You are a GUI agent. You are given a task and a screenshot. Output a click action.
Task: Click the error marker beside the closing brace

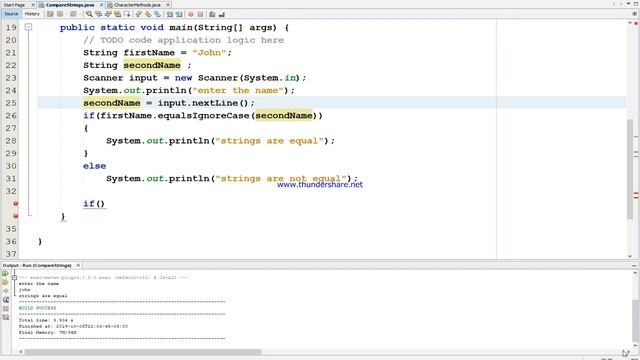point(16,216)
